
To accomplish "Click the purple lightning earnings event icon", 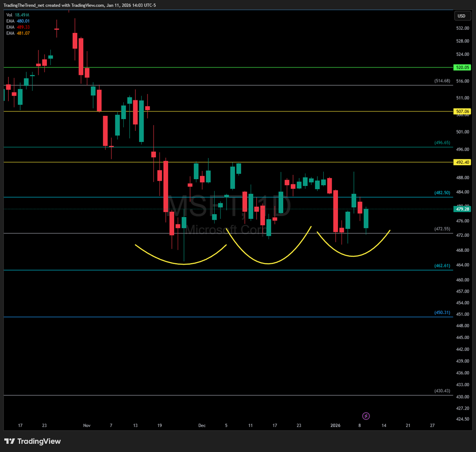I will click(366, 416).
